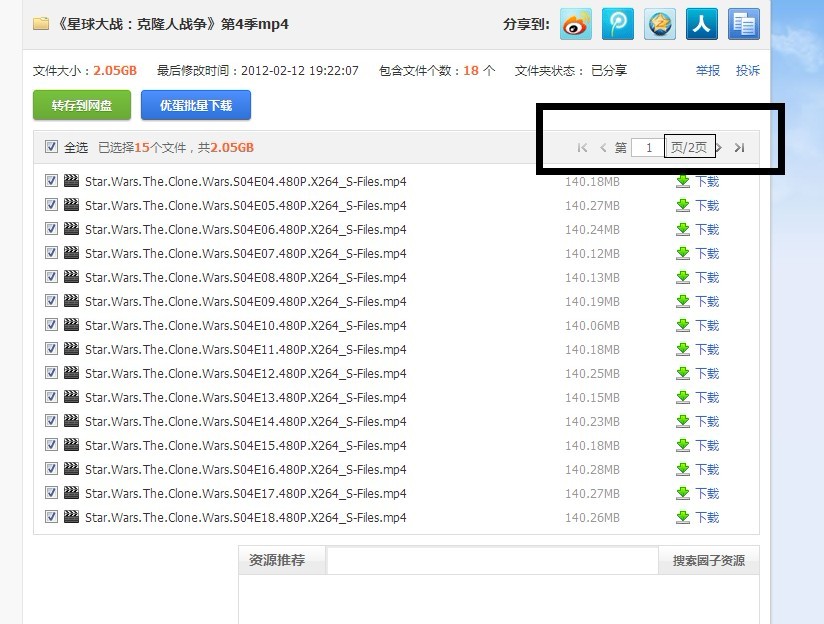Jump to last page arrow

[x=739, y=148]
